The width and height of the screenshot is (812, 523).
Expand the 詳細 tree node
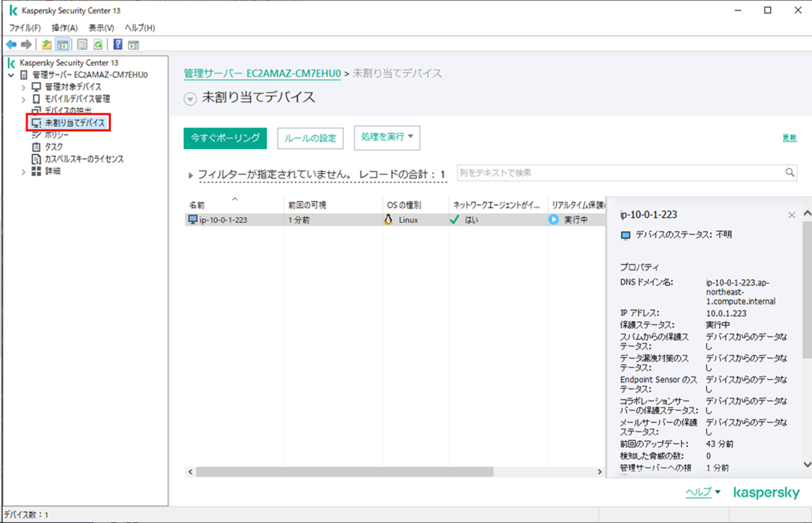(24, 172)
